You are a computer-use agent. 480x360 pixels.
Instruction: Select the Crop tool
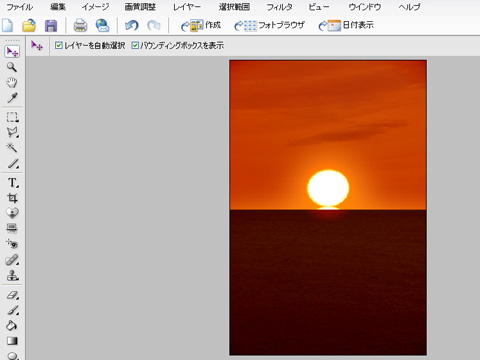pyautogui.click(x=12, y=198)
